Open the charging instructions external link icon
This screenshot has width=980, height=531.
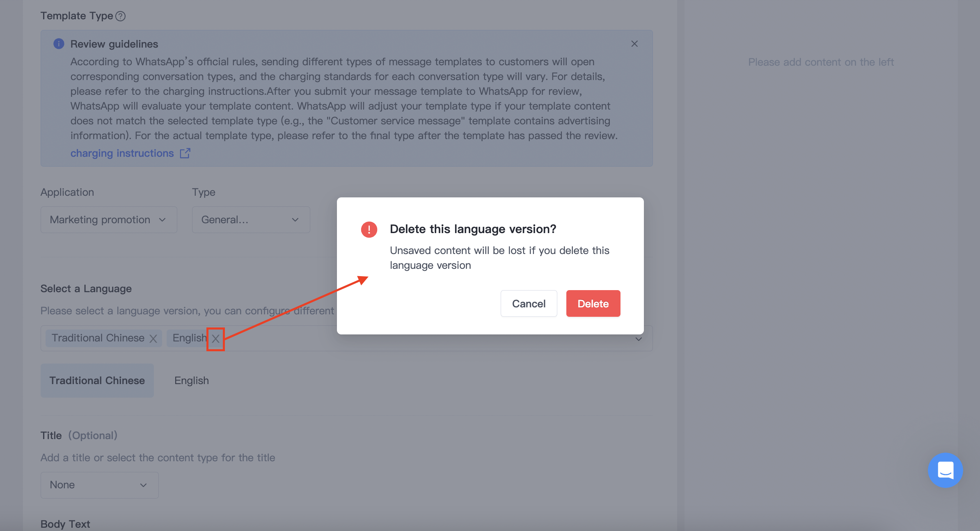tap(185, 153)
